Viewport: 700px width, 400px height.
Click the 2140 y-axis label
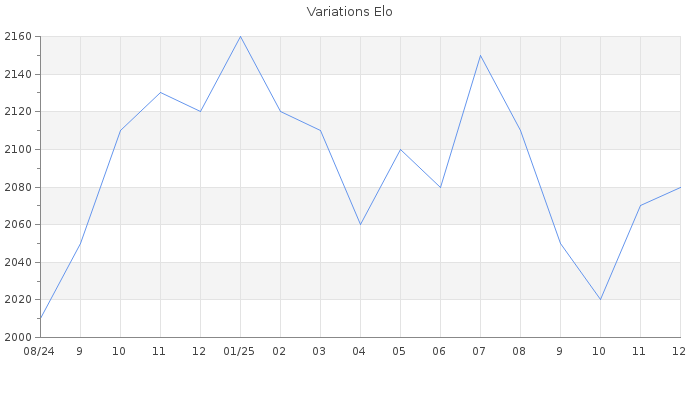pos(18,74)
